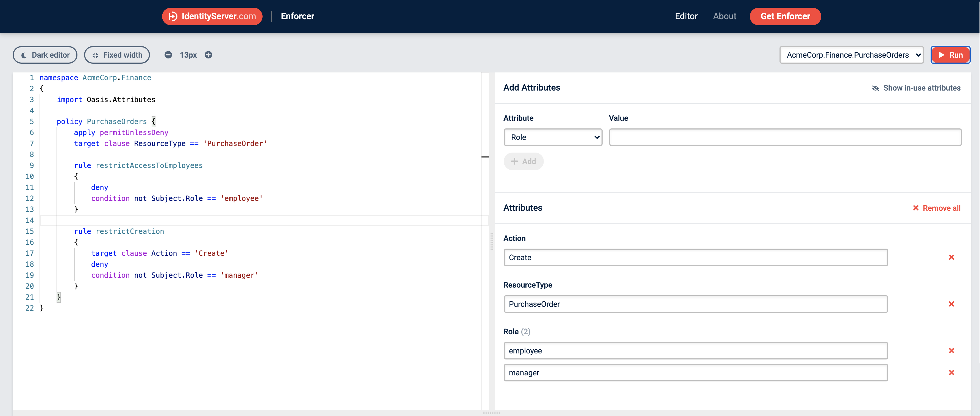Image resolution: width=980 pixels, height=416 pixels.
Task: Click the Enforcer title text
Action: [x=297, y=16]
